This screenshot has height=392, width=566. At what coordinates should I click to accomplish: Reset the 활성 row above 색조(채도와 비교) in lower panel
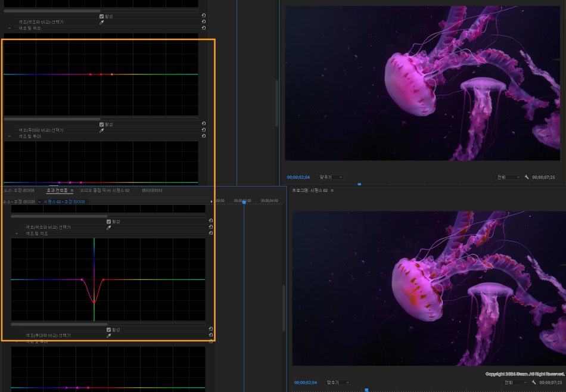click(211, 220)
